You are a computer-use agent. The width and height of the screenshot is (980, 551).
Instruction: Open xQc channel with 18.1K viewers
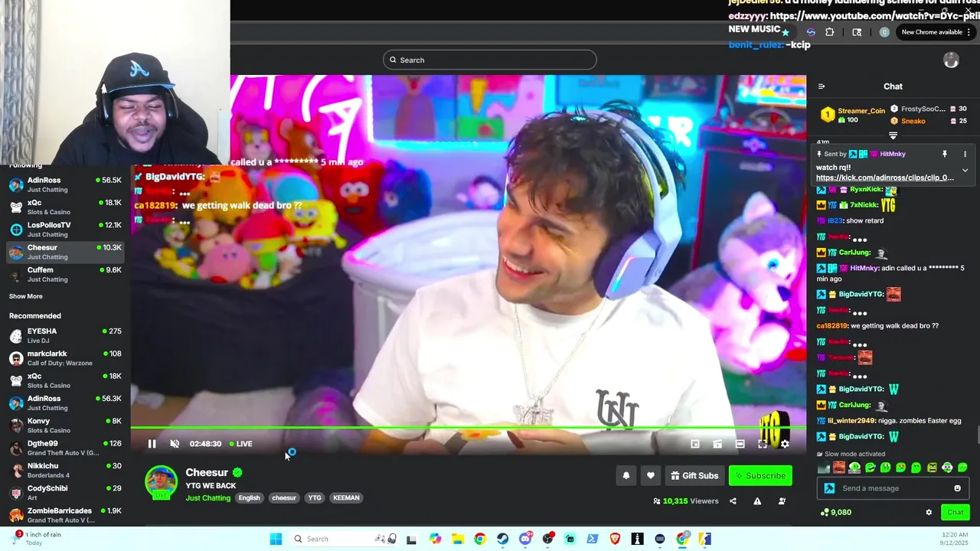(x=65, y=207)
